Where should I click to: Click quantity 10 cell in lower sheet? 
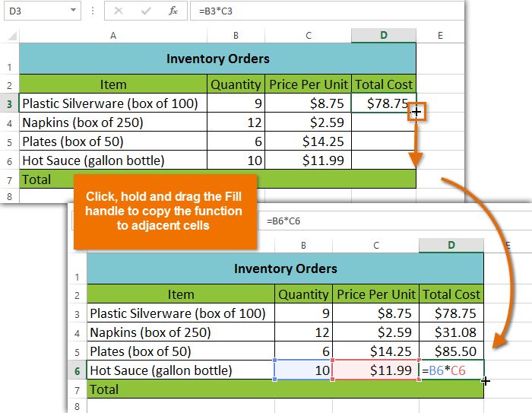point(303,370)
